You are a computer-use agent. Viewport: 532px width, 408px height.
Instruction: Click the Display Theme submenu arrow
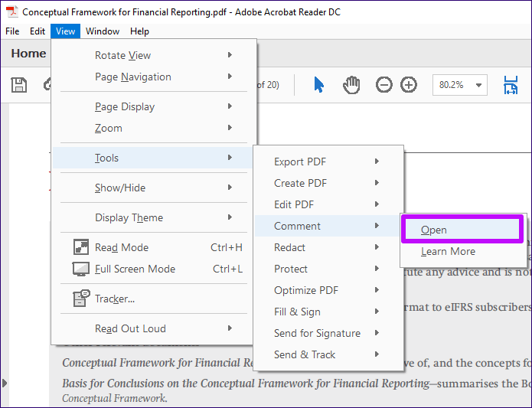click(230, 217)
